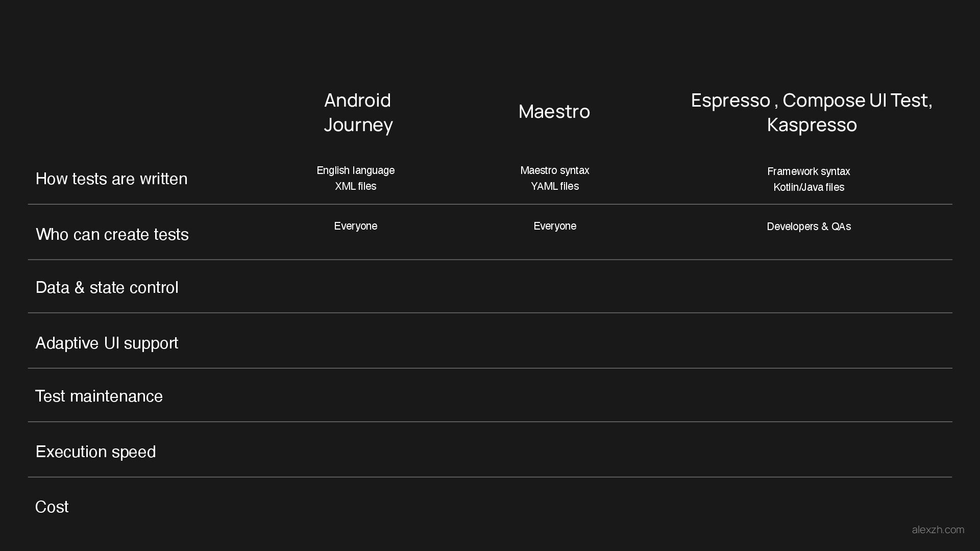Click the Android Journey column header
980x551 pixels.
tap(358, 112)
